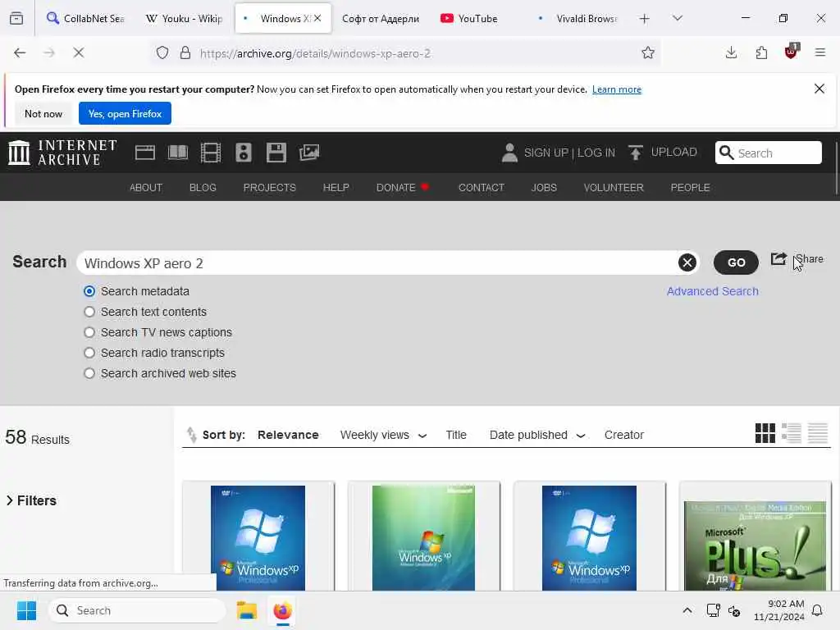840x630 pixels.
Task: Switch to tile grid view
Action: (765, 433)
